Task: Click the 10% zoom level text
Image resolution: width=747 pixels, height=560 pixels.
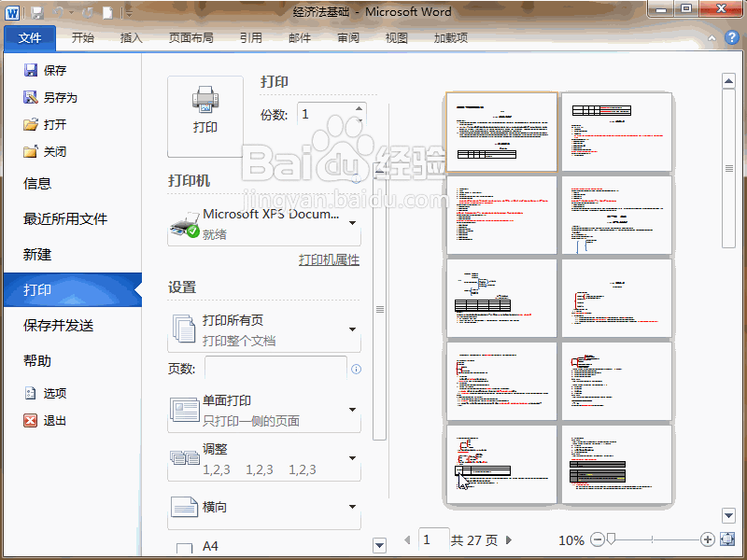Action: [x=571, y=540]
